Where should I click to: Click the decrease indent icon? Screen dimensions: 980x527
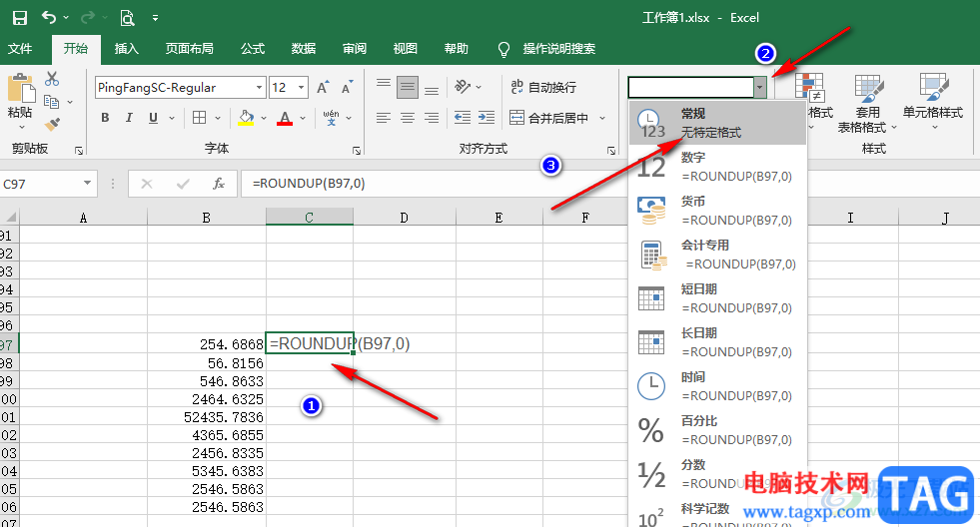(463, 118)
